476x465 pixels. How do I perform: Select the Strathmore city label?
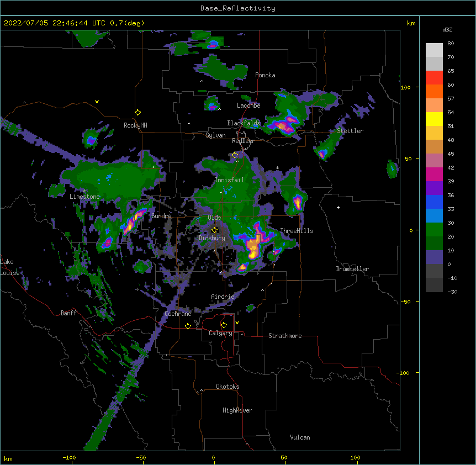coord(285,336)
